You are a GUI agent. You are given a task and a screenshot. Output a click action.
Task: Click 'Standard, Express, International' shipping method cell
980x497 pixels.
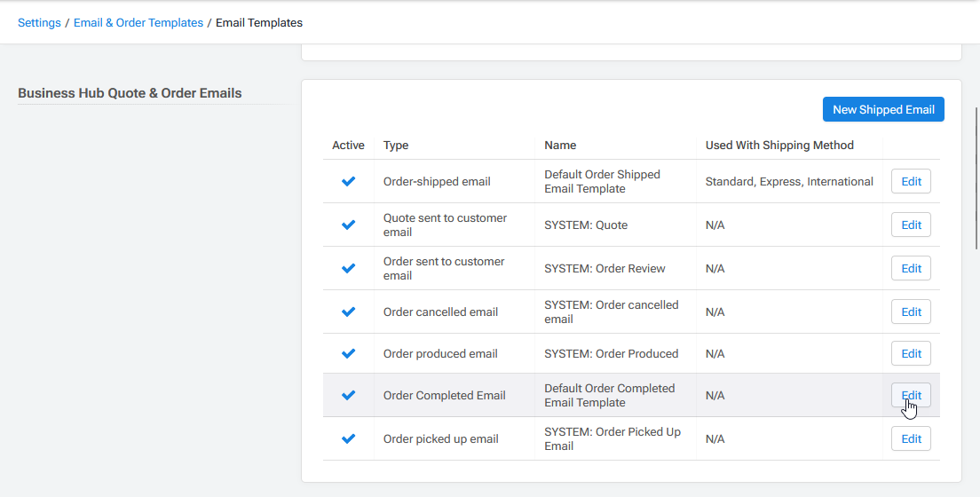pos(789,181)
